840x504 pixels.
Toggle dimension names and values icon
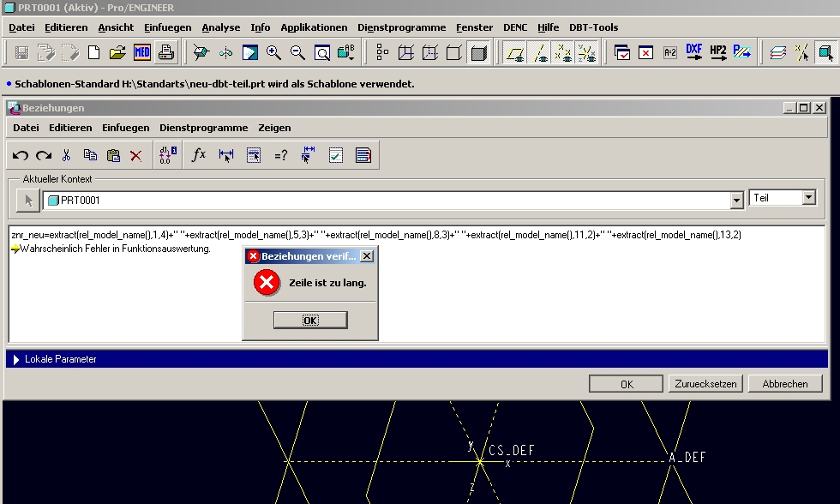[x=168, y=155]
